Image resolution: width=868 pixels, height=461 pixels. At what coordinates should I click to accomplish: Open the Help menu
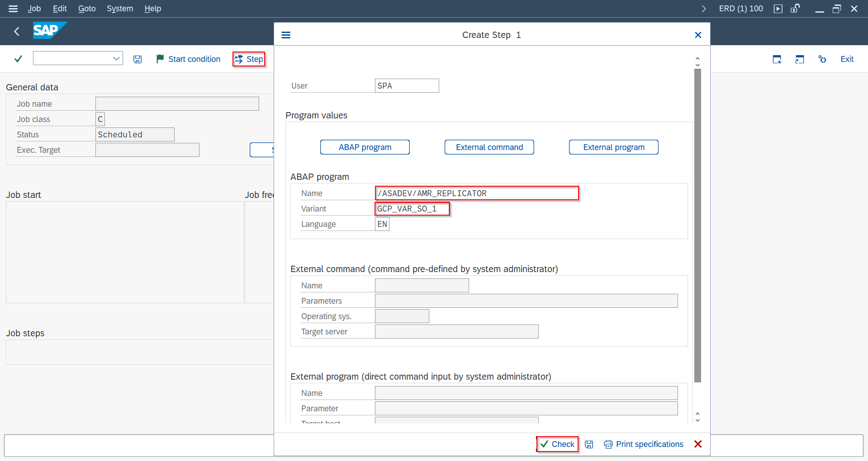[153, 9]
